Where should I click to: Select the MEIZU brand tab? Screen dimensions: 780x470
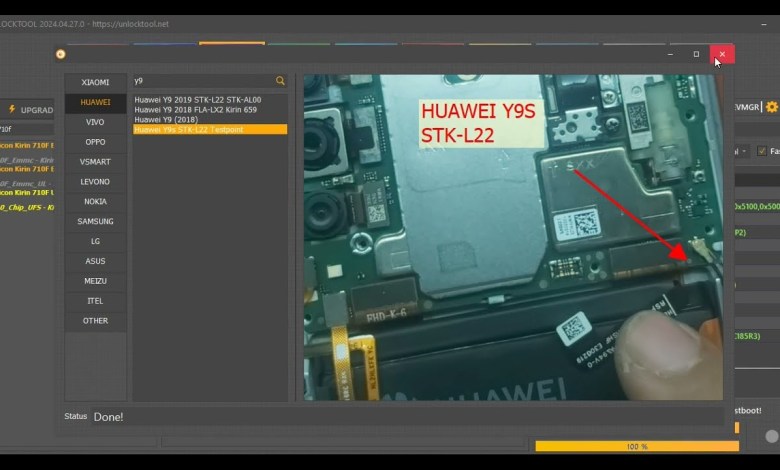(95, 282)
